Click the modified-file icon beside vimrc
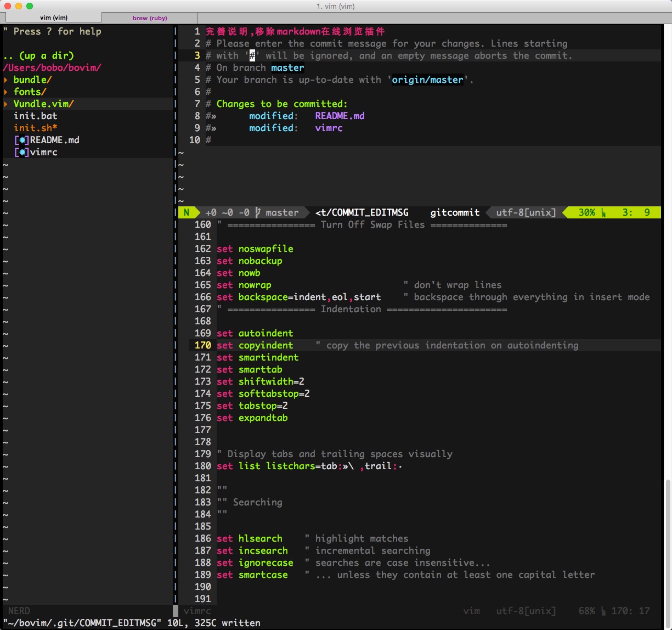Viewport: 672px width, 630px height. coord(21,152)
